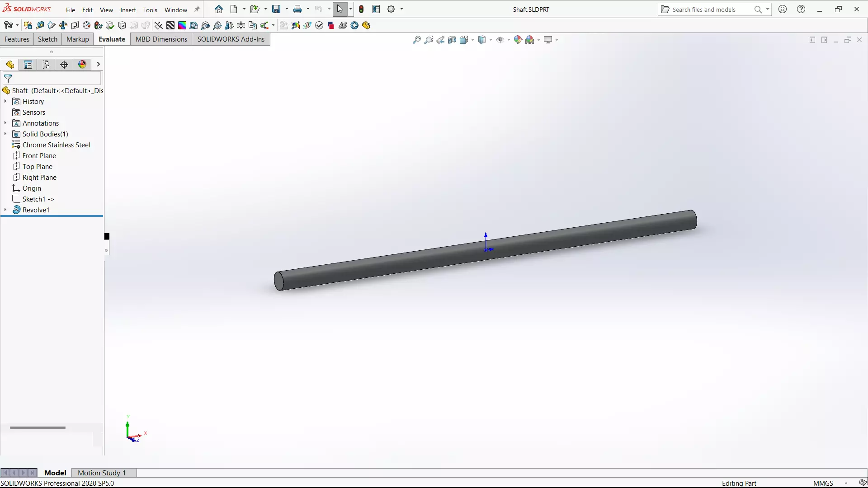Open the Compare Documents tool
This screenshot has height=488, width=868.
pyautogui.click(x=253, y=25)
